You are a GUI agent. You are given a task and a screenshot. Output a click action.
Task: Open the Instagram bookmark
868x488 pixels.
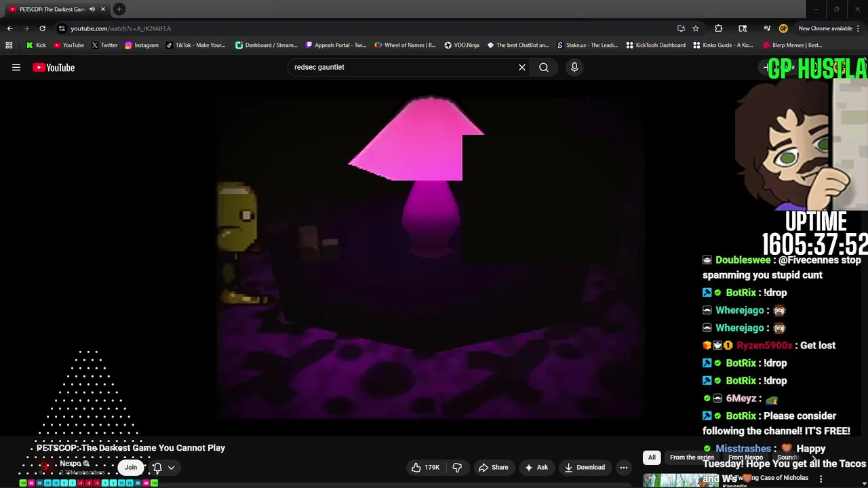click(x=142, y=45)
